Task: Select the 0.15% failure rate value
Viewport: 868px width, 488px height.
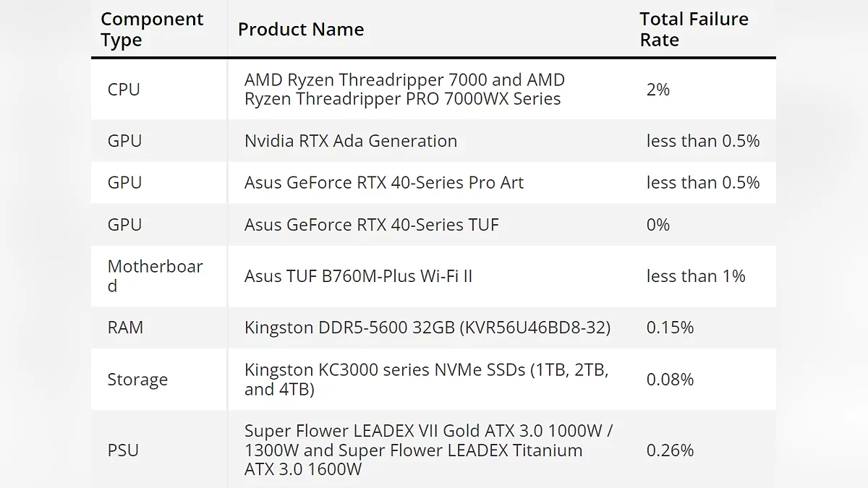Action: (670, 328)
